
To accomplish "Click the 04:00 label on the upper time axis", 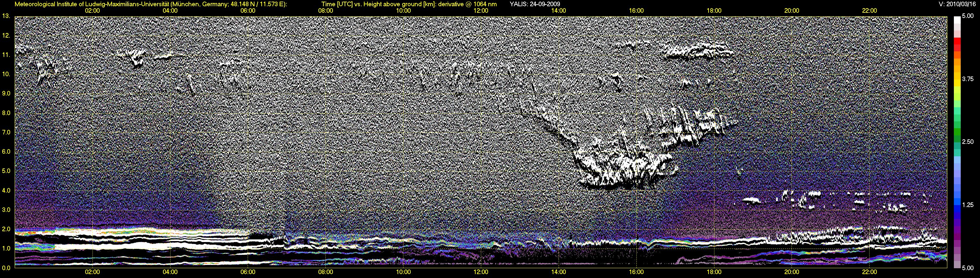I will pos(170,11).
